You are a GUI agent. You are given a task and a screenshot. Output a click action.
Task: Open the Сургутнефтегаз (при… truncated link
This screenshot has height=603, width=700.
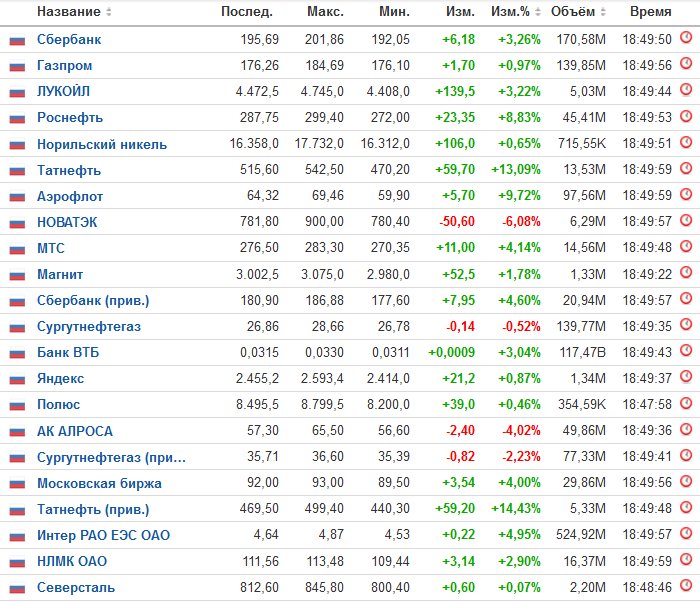point(111,457)
